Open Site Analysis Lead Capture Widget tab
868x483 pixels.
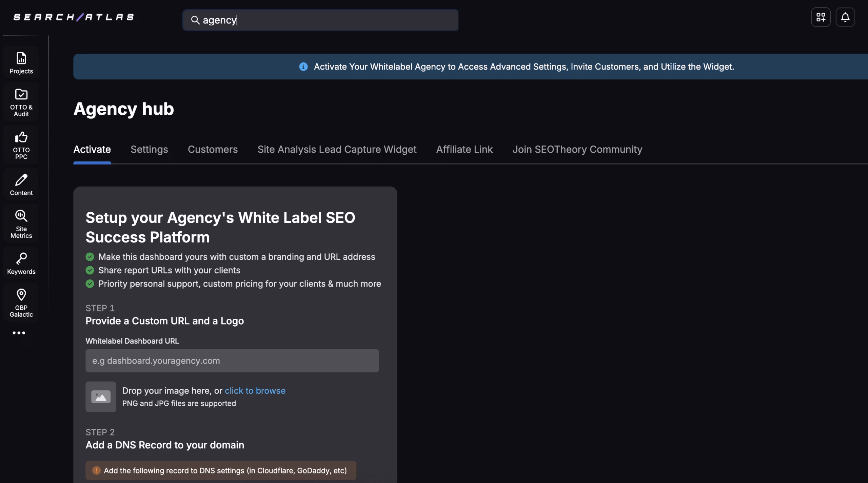337,150
